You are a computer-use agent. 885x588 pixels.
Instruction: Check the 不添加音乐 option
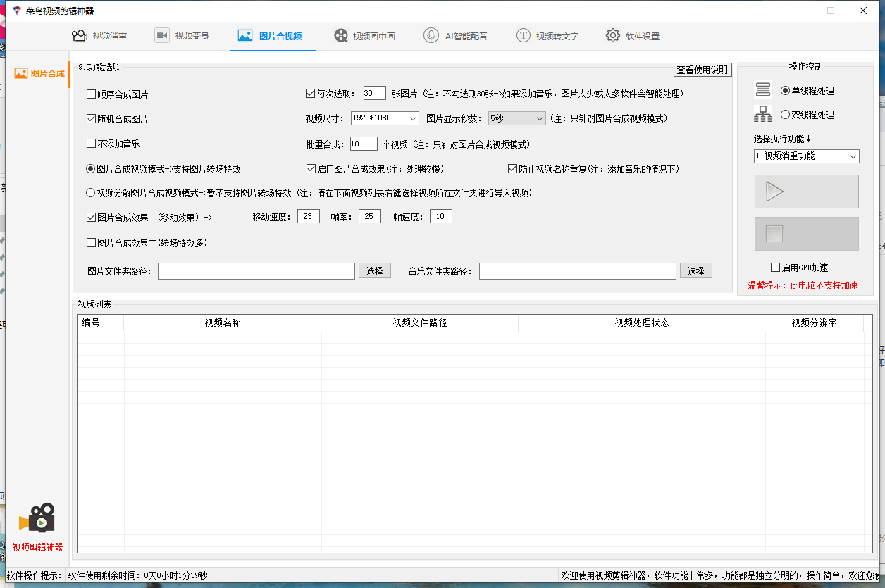91,144
